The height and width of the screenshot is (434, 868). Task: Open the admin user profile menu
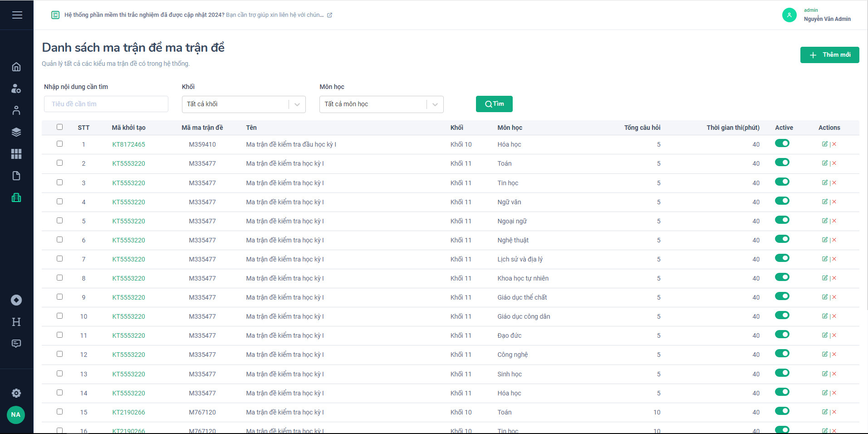coord(817,15)
